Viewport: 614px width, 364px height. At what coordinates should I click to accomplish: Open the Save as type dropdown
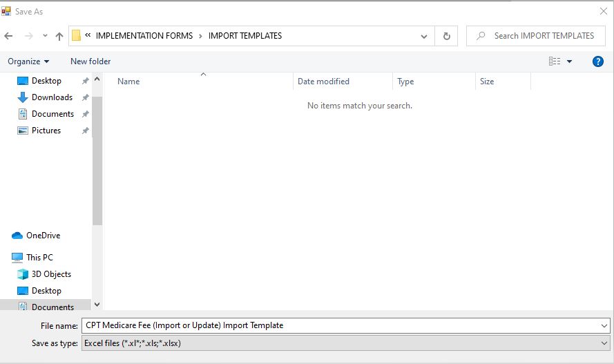pyautogui.click(x=605, y=343)
